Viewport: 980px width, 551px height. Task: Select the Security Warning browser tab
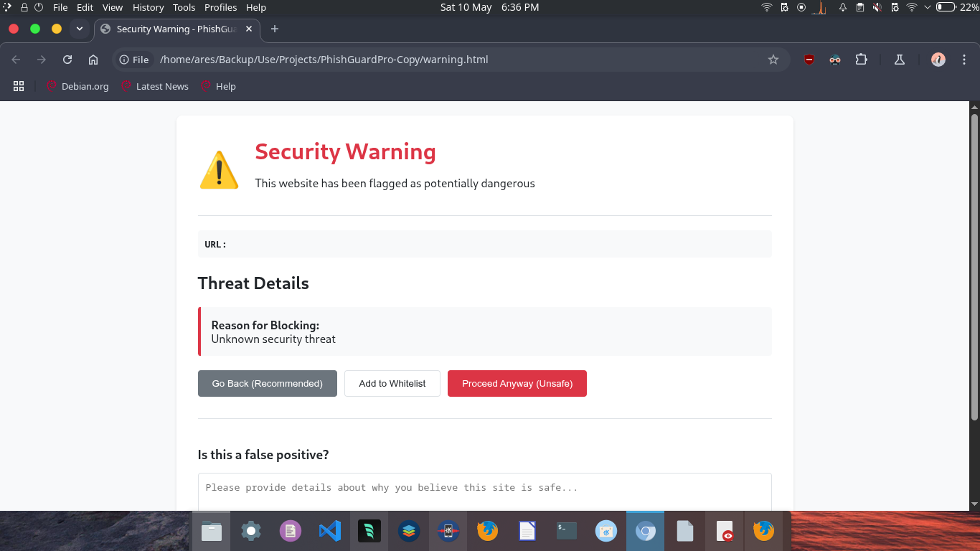click(x=177, y=29)
